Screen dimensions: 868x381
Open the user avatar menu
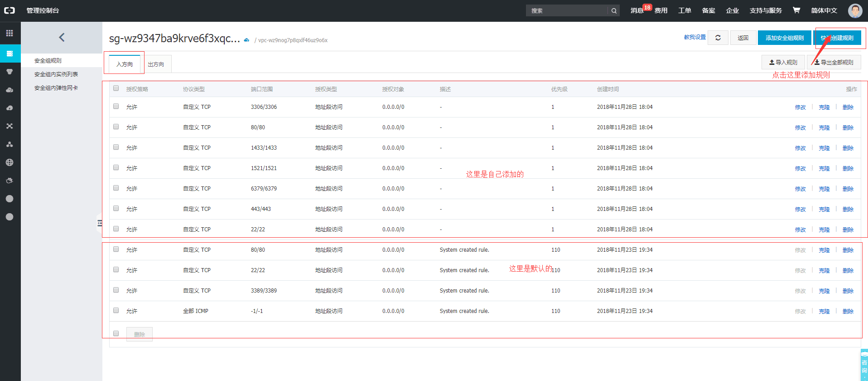(855, 10)
